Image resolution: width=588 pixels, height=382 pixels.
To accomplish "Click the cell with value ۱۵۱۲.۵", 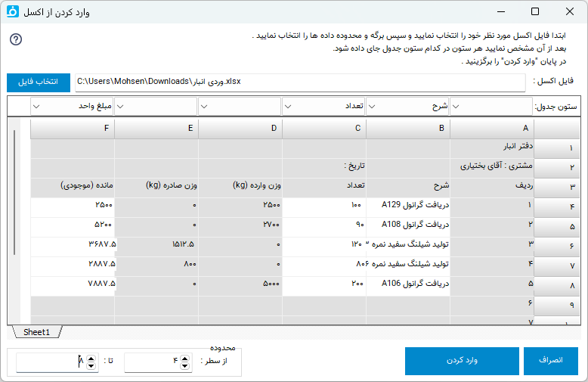I will [x=156, y=247].
